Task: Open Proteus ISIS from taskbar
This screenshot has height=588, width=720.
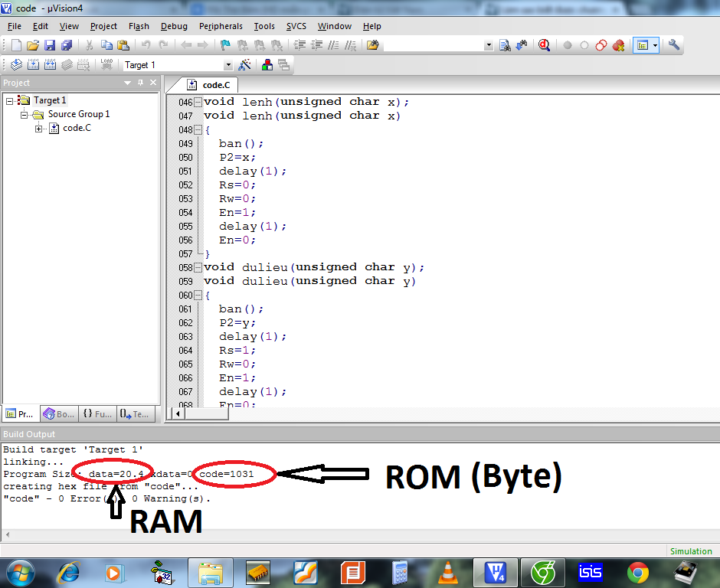Action: (x=590, y=573)
